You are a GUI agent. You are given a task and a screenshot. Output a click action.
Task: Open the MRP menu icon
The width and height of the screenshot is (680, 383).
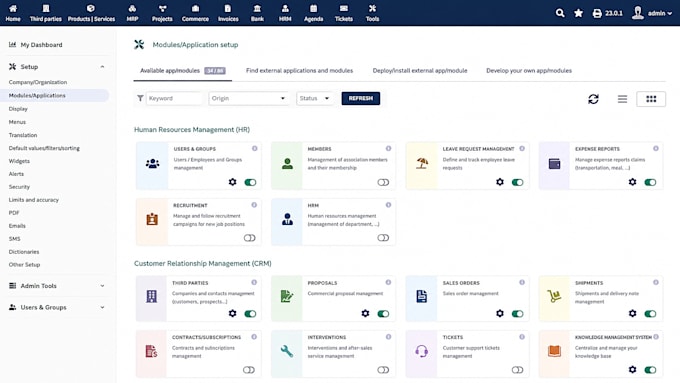132,9
